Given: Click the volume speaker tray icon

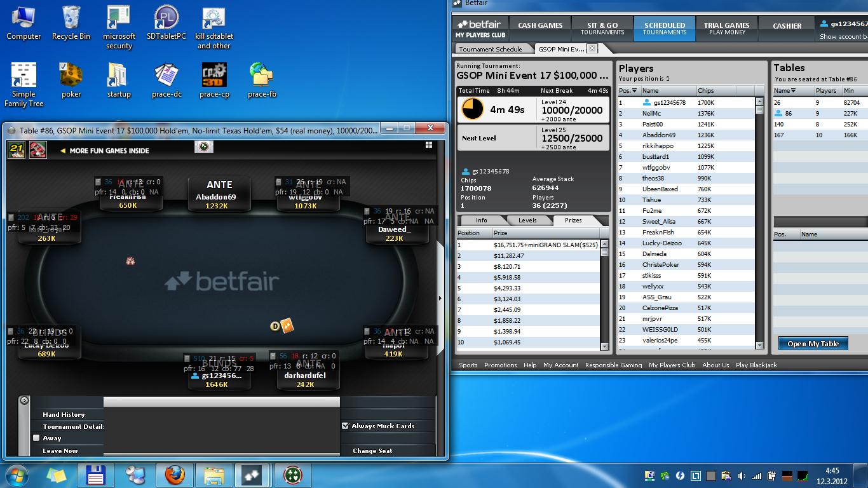Looking at the screenshot, I should point(742,475).
